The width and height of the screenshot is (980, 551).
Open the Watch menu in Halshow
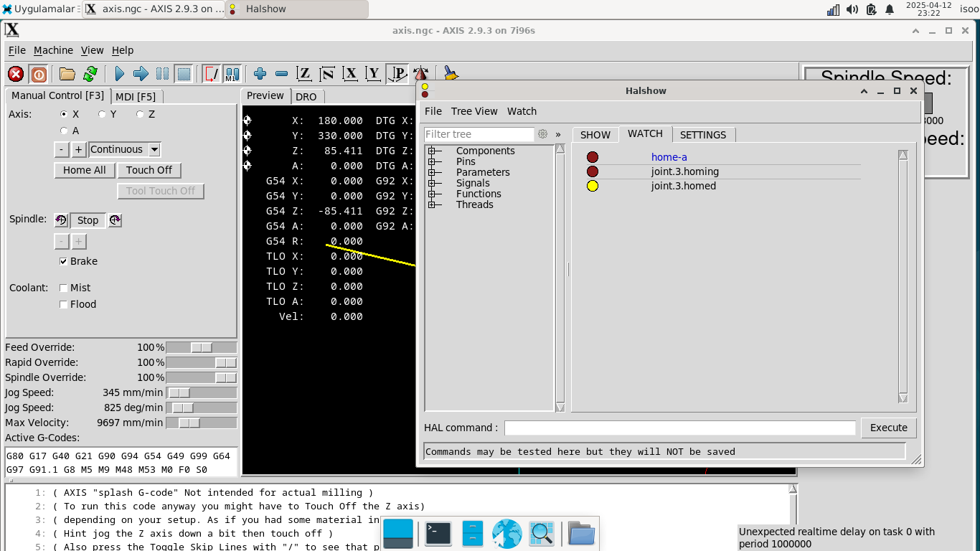pos(522,111)
